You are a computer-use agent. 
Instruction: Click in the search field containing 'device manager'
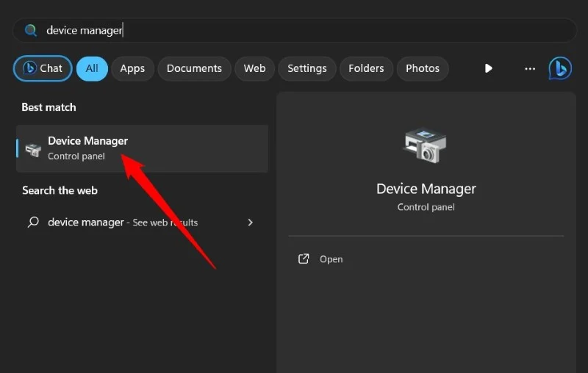click(x=294, y=30)
